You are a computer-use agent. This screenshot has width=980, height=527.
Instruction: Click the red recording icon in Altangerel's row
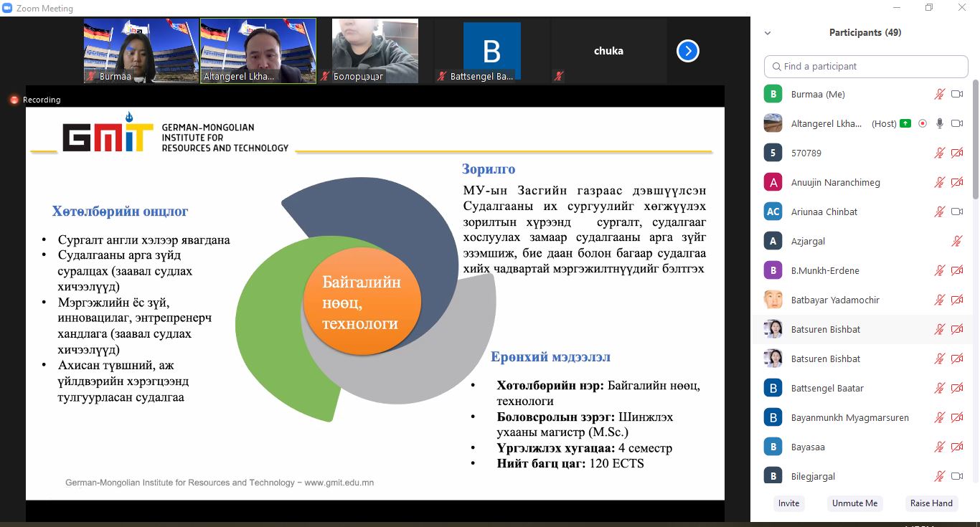[x=923, y=123]
